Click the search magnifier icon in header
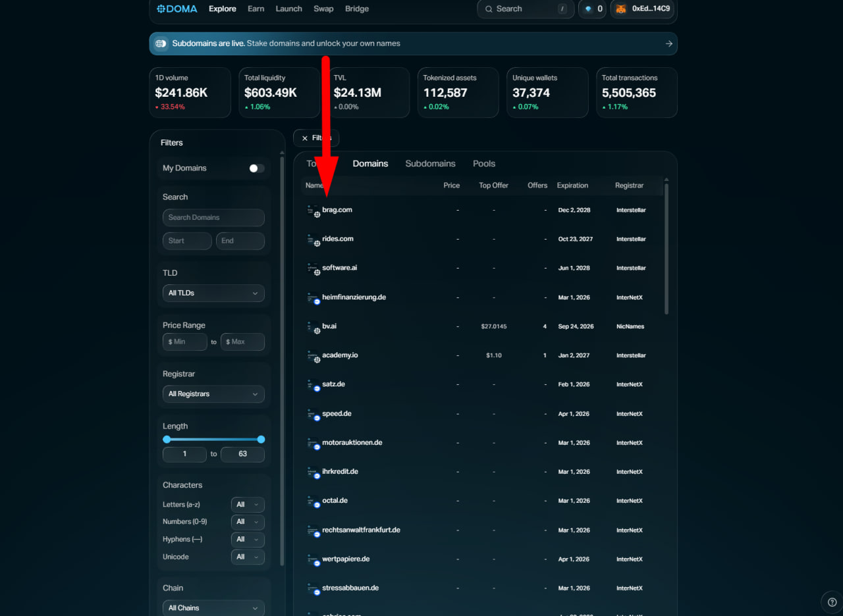Viewport: 843px width, 616px height. click(489, 9)
